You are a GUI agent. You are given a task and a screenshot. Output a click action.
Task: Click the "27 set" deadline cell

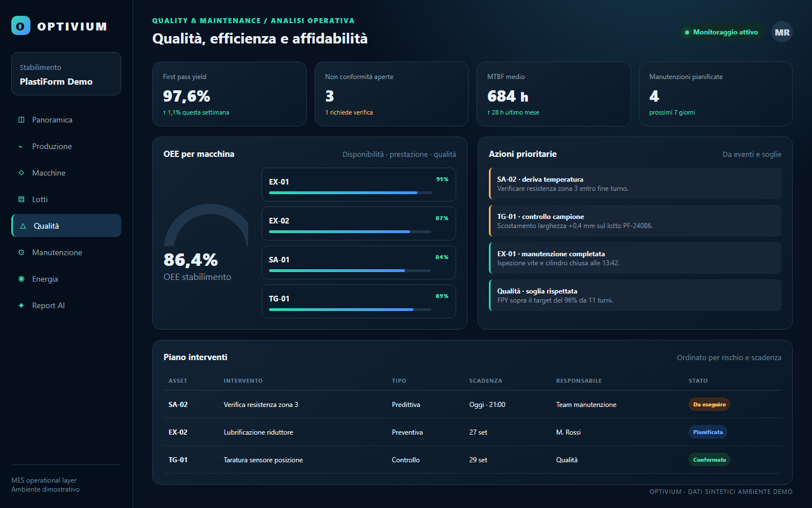(x=478, y=432)
